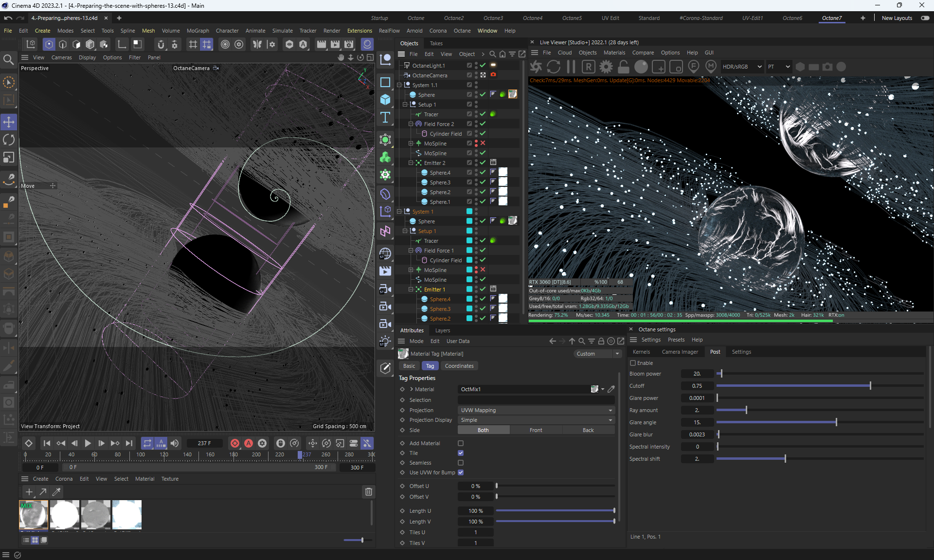The width and height of the screenshot is (934, 560).
Task: Uncheck Use UVW for Bump
Action: [x=461, y=472]
